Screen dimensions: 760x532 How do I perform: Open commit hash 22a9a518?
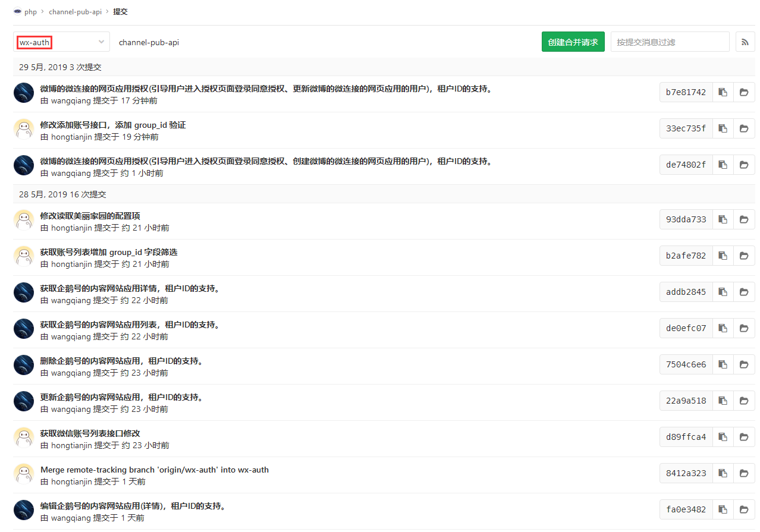tap(686, 401)
